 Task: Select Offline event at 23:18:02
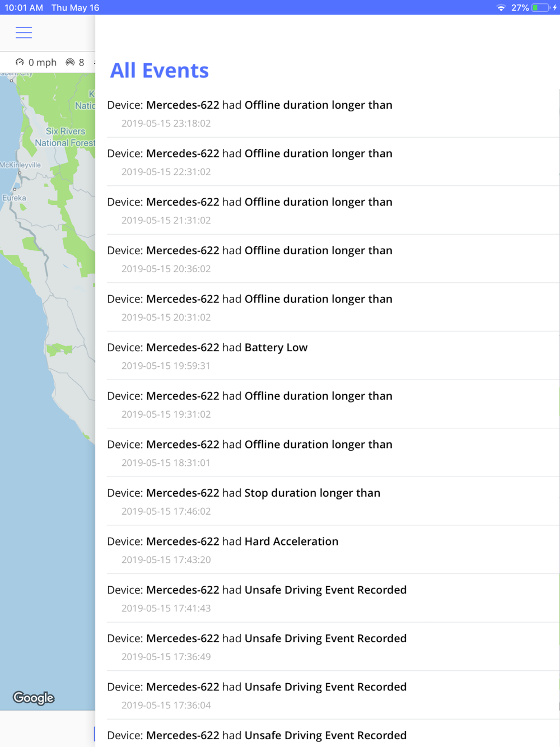pyautogui.click(x=318, y=105)
